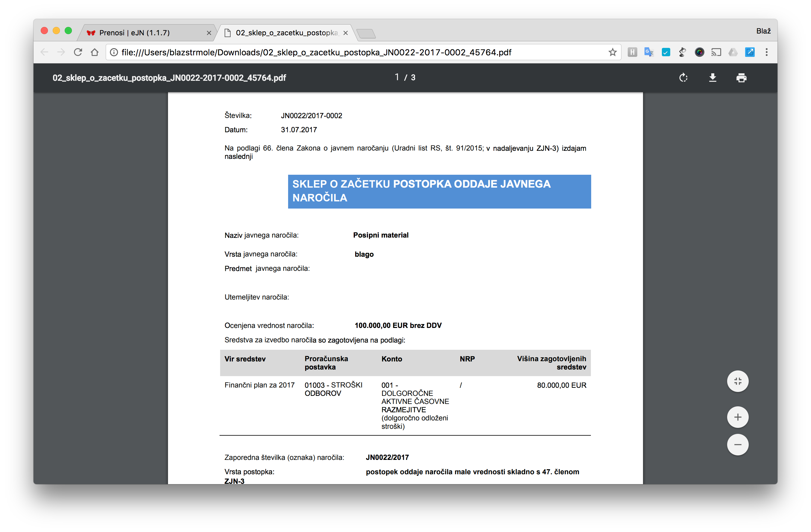Click the 'Proračunska postavka' column header
The width and height of the screenshot is (811, 532).
point(326,363)
